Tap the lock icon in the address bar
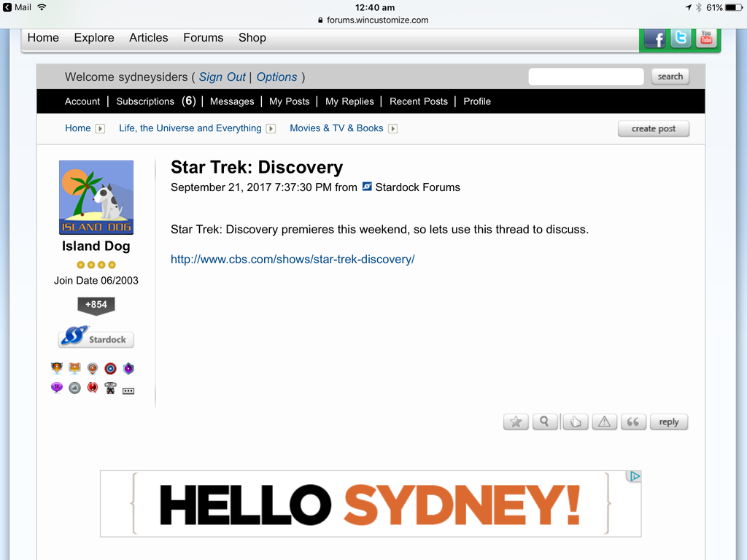 tap(320, 20)
